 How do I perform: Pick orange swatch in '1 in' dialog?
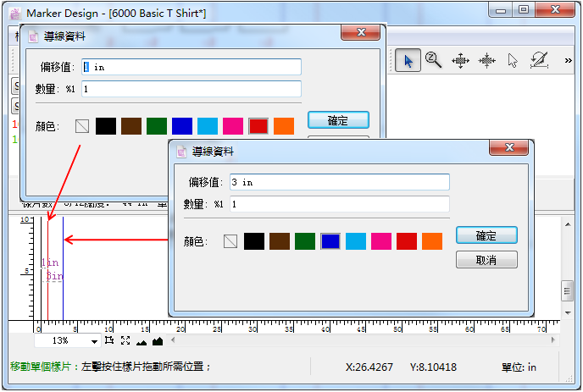tap(284, 126)
